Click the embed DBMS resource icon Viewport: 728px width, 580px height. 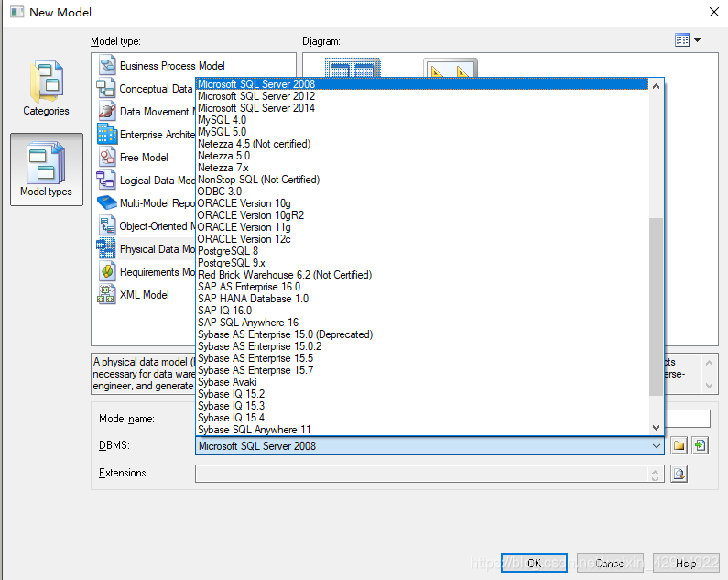700,445
